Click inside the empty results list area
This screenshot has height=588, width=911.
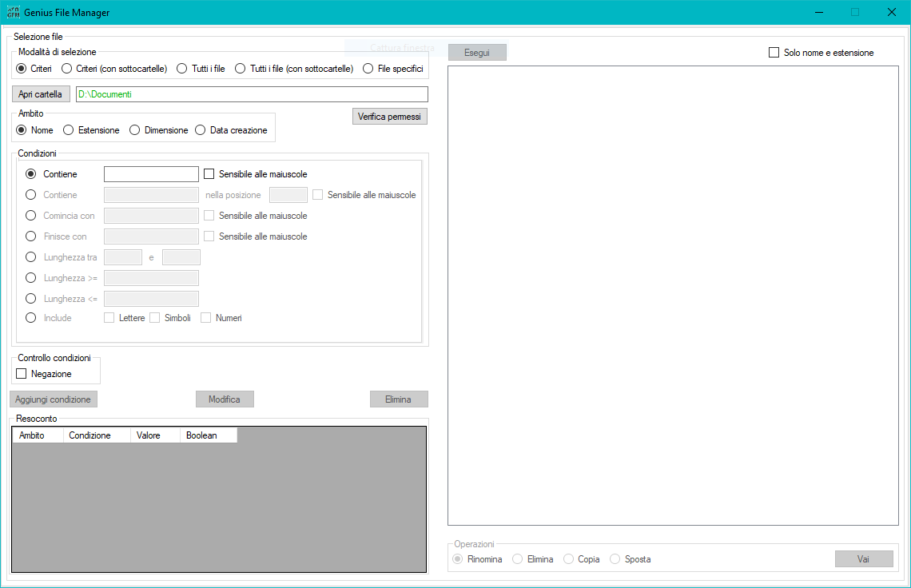(673, 296)
